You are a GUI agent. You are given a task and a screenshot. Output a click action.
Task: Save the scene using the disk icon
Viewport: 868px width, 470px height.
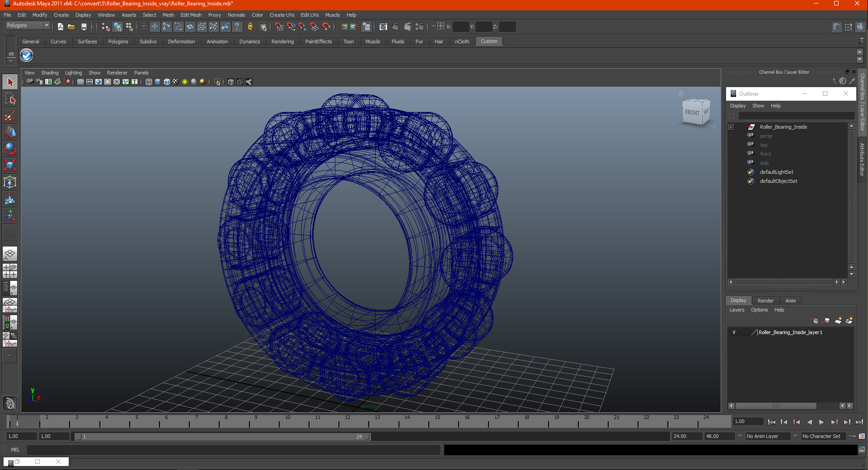(84, 27)
